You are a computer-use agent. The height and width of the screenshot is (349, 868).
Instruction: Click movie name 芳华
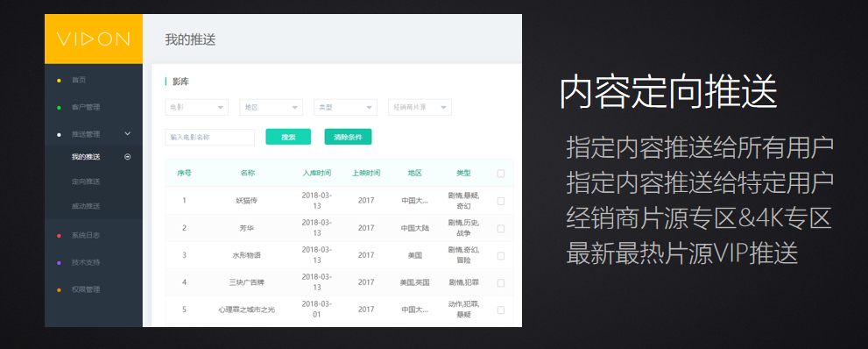[x=246, y=228]
